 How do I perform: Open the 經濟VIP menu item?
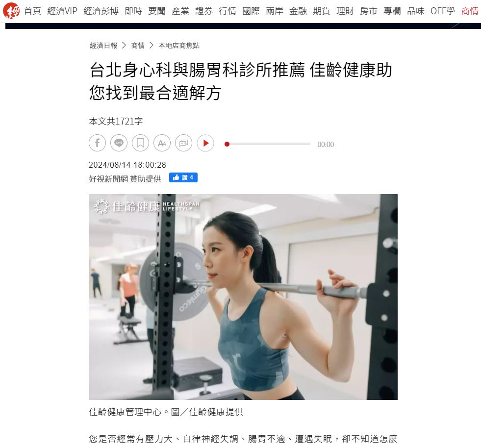[x=62, y=11]
